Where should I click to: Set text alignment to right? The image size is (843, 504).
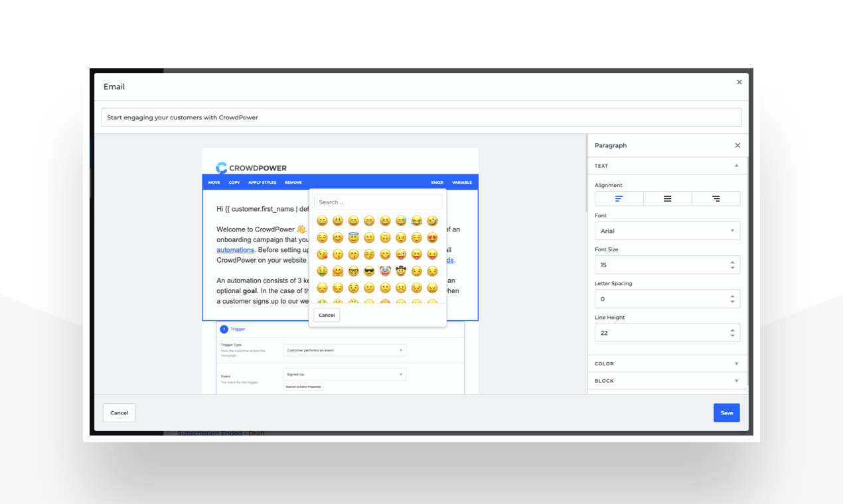coord(716,199)
